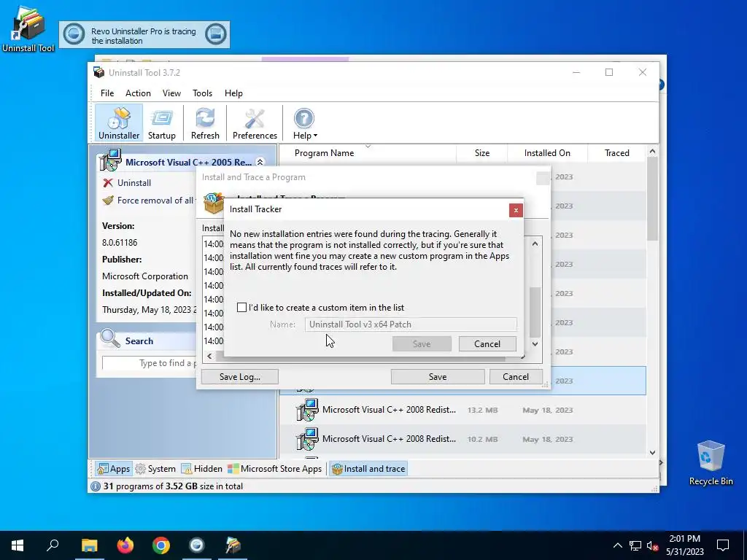Image resolution: width=747 pixels, height=560 pixels.
Task: Open File Explorer from taskbar
Action: [x=89, y=545]
